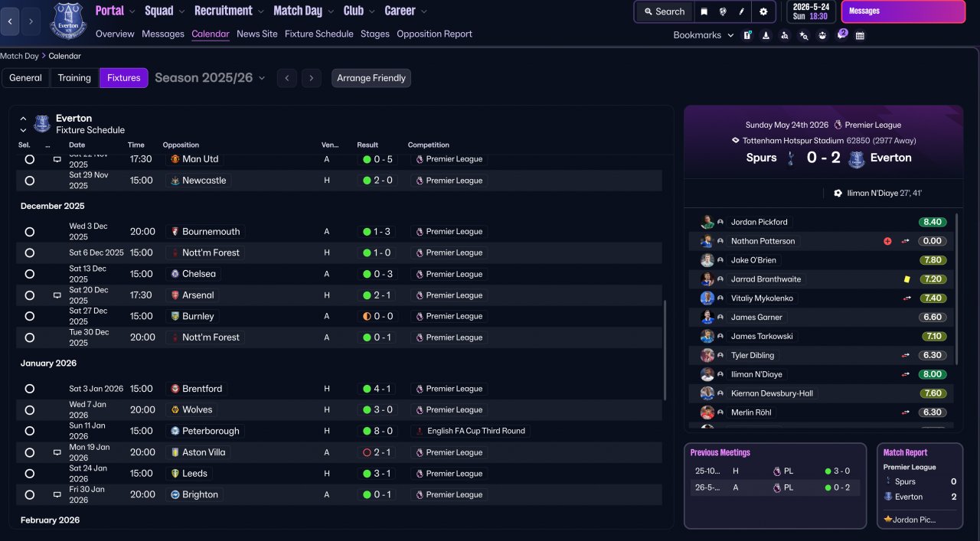Click Peterborough crest in fixture list
Viewport: 980px width, 541px height.
175,431
